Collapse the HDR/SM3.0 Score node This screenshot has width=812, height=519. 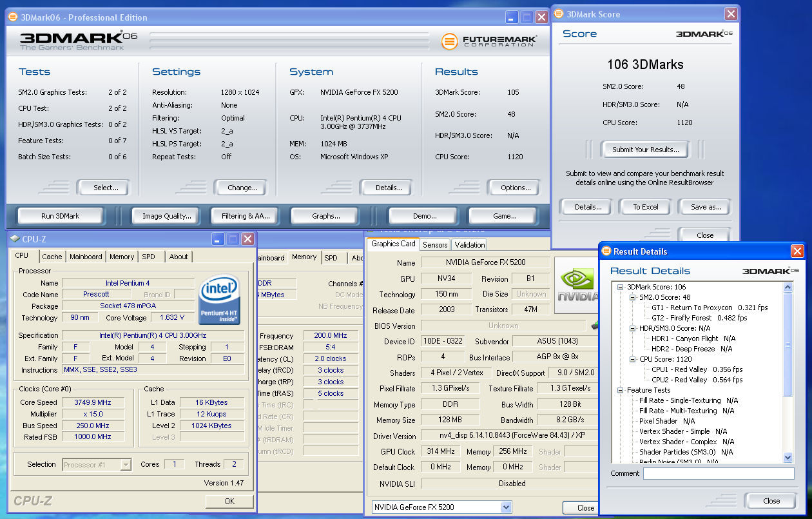[x=632, y=328]
